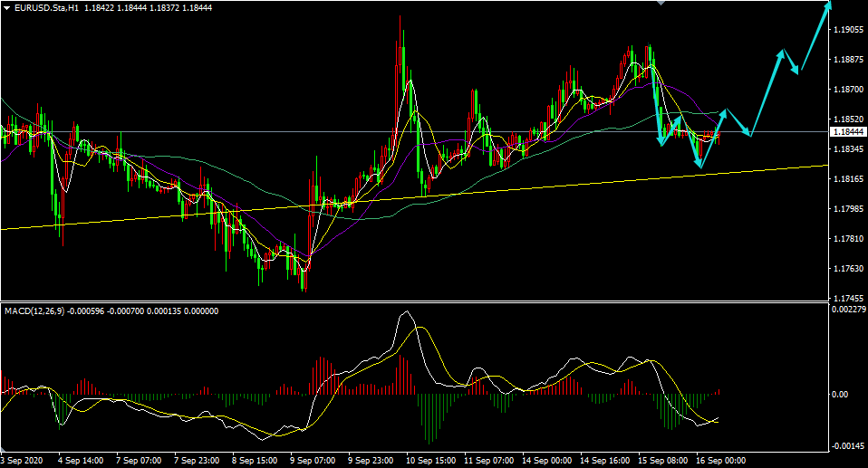
Task: Click the 1.17630 price scale value
Action: coord(849,269)
